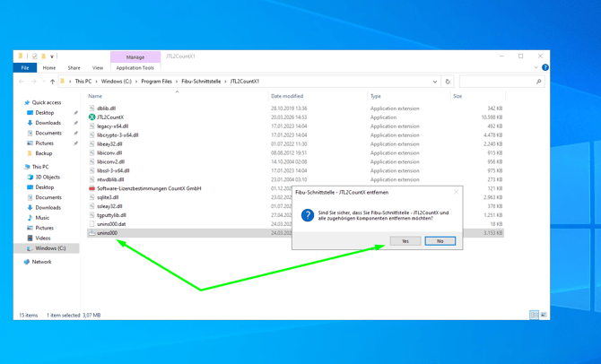
Task: Select the Software-Lizenzbestimmungen CountX GmbH PDF icon
Action: click(x=91, y=188)
